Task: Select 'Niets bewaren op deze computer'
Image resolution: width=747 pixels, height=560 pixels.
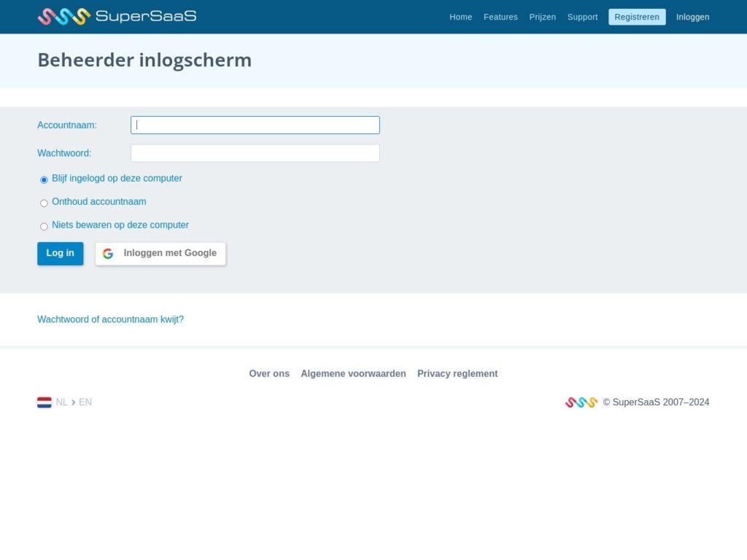Action: coord(44,226)
